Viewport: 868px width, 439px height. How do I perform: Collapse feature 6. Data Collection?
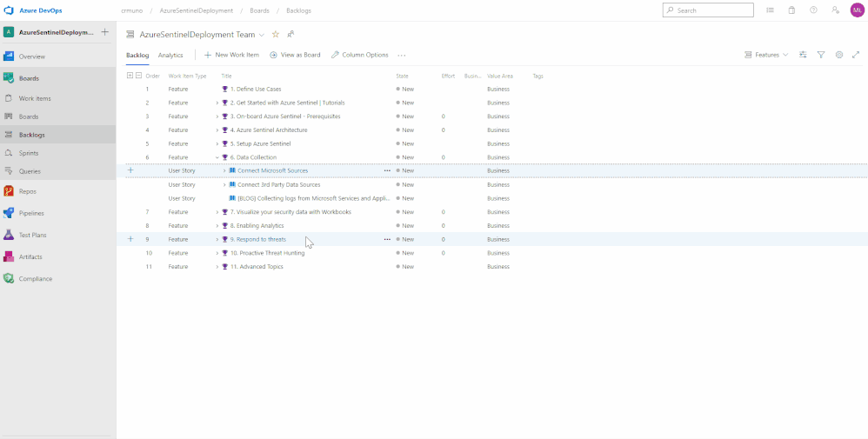217,157
